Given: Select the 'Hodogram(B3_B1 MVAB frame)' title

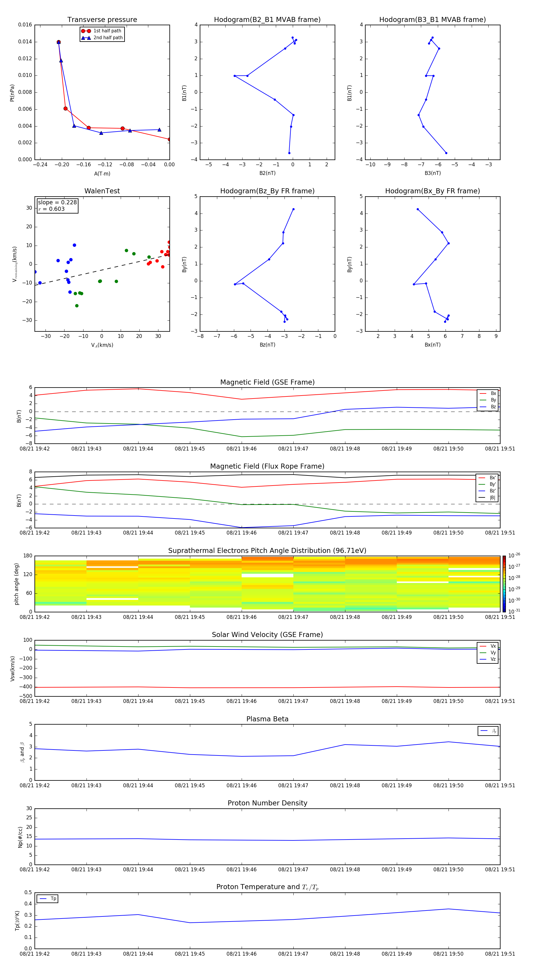Looking at the screenshot, I should point(432,20).
